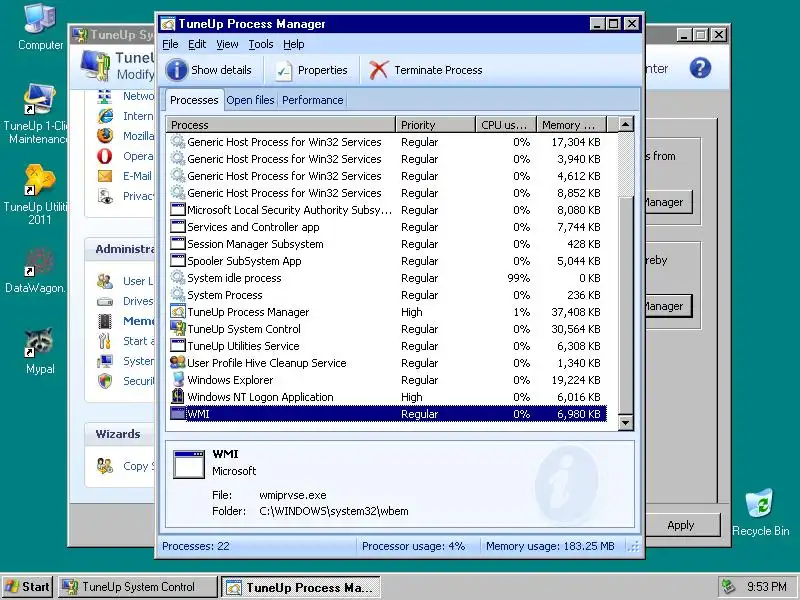This screenshot has width=800, height=600.
Task: Click the User Profile Hive Cleanup icon
Action: click(178, 363)
